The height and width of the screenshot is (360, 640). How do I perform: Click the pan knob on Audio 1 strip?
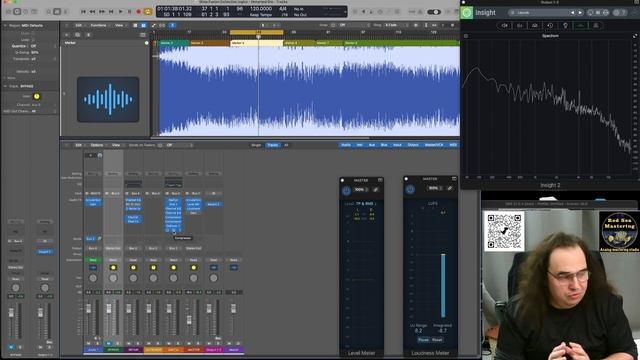pos(93,278)
